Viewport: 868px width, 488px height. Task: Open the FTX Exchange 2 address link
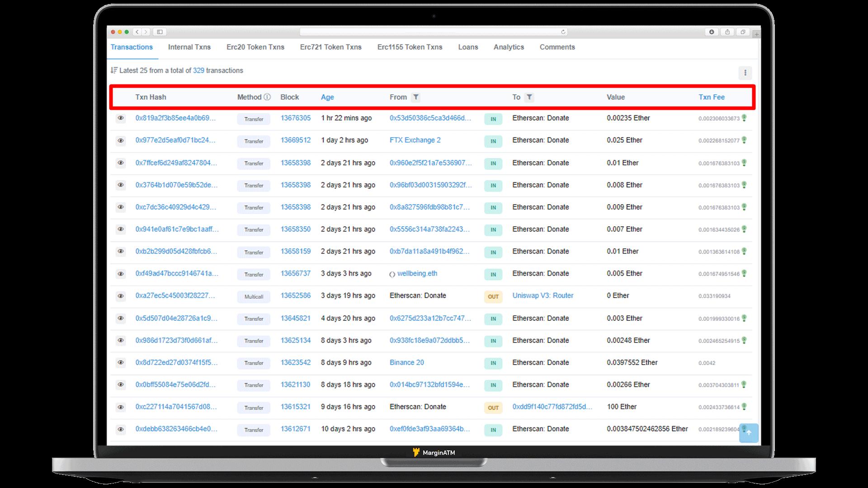tap(415, 140)
